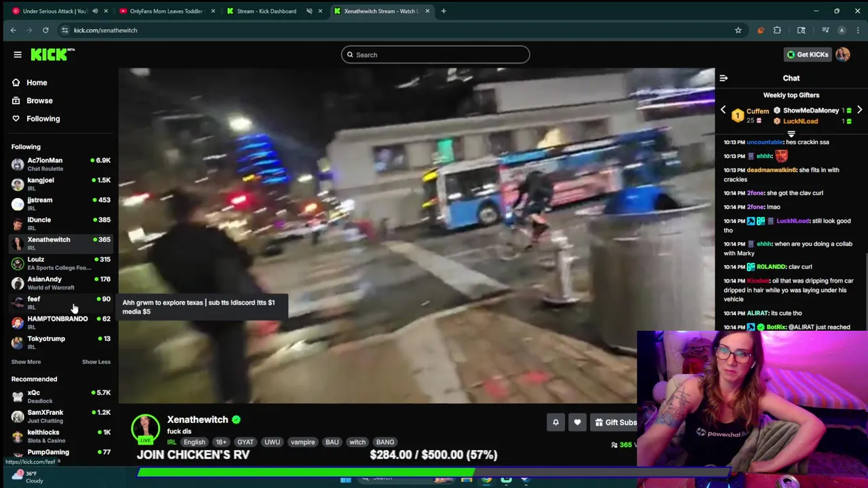Toggle stream notification bell
The image size is (868, 488).
click(555, 422)
